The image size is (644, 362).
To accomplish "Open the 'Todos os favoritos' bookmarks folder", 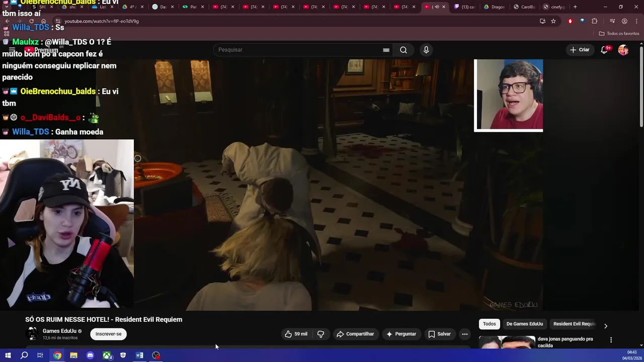I will click(x=619, y=34).
